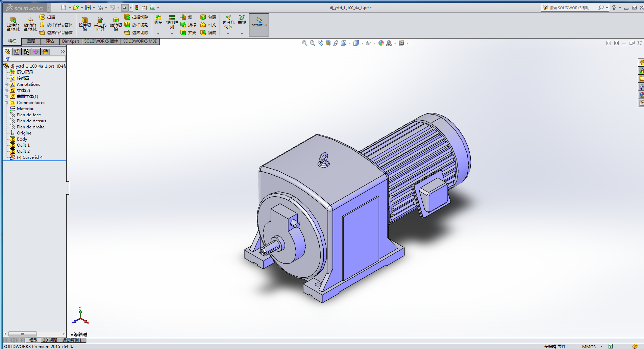Click the Rebuild traffic light icon
The height and width of the screenshot is (349, 644).
[137, 7]
